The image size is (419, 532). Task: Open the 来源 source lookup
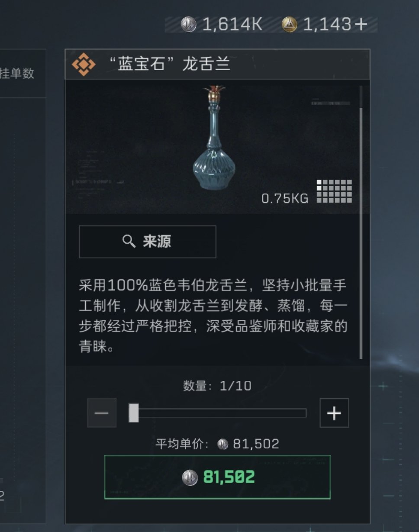(x=147, y=242)
